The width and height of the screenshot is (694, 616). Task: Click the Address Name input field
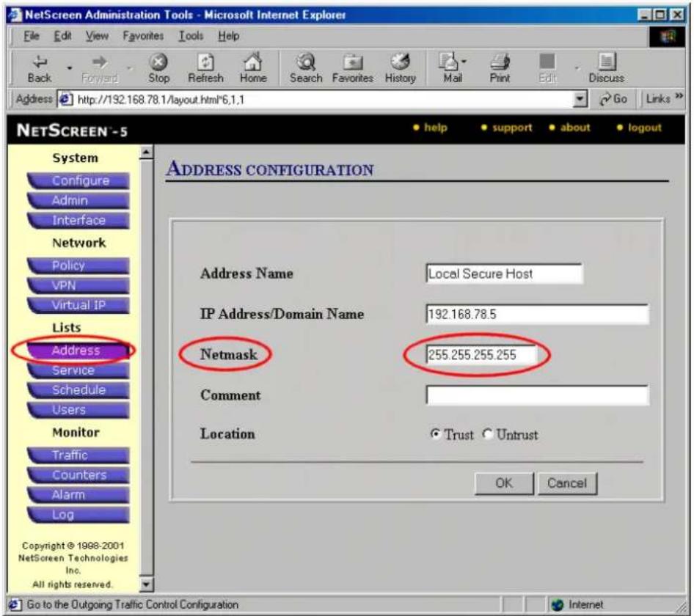click(504, 274)
